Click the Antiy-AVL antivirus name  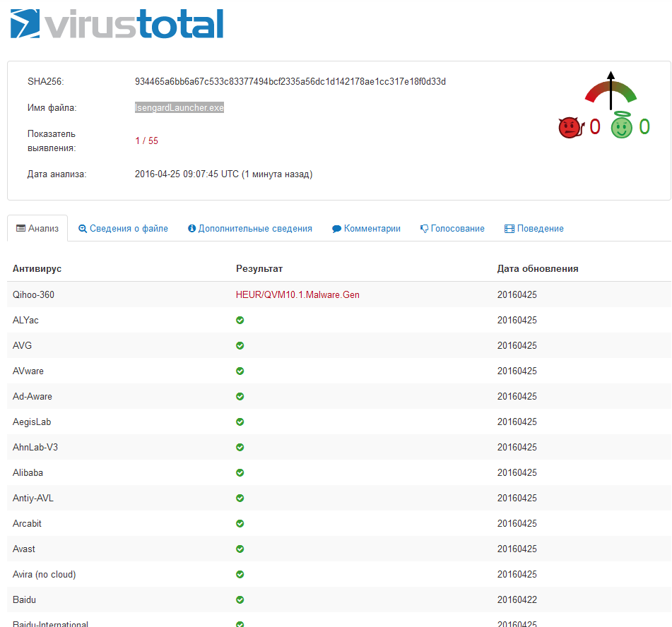pos(33,498)
